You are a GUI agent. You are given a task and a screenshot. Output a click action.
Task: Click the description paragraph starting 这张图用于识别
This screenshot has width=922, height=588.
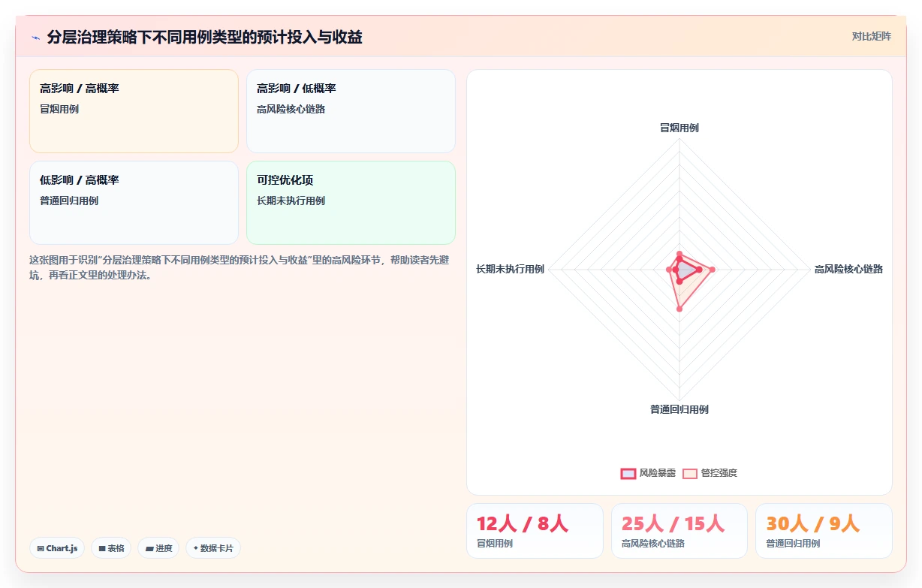click(x=240, y=267)
